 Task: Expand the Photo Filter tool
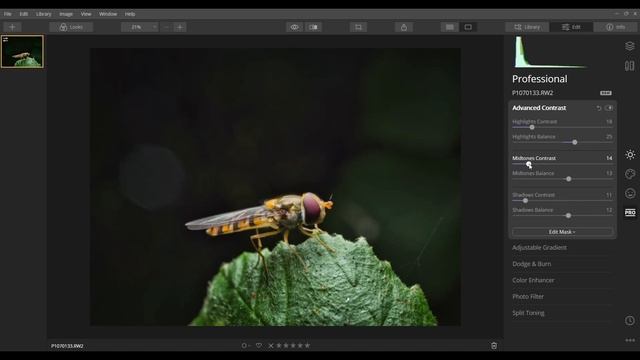pyautogui.click(x=528, y=297)
